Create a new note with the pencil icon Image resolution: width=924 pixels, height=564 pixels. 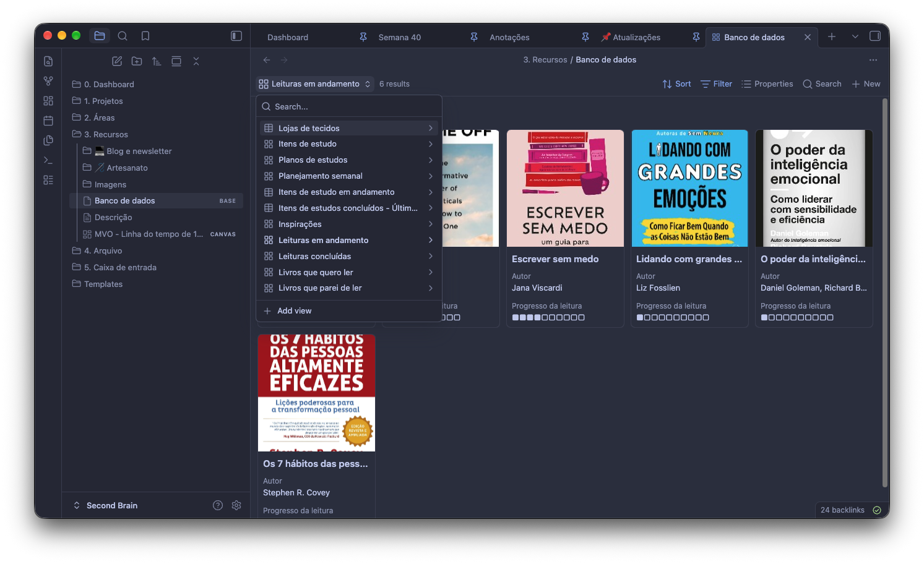117,61
